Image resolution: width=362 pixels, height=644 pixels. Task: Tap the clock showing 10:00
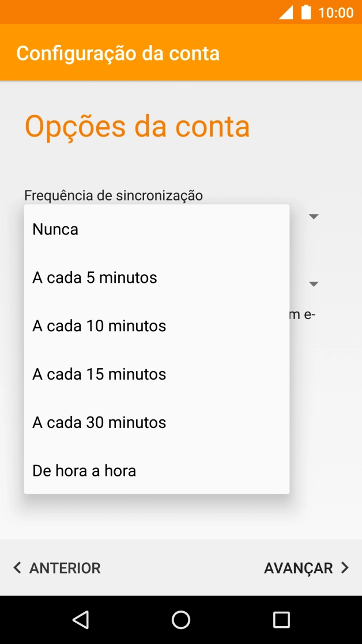click(x=337, y=12)
